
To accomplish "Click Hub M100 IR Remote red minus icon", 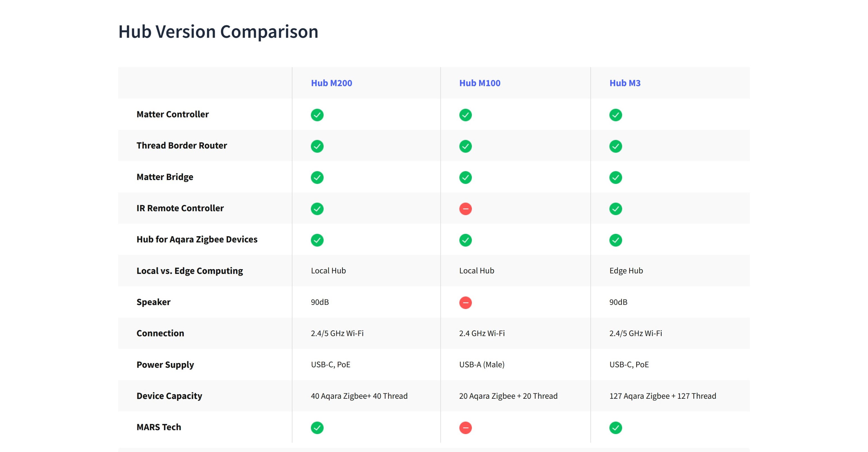I will coord(465,209).
